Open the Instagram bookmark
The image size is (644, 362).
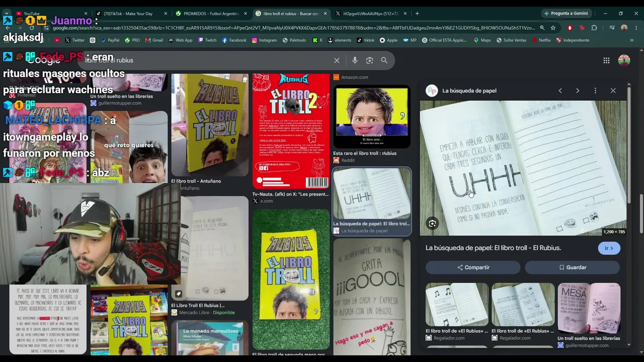coord(264,40)
